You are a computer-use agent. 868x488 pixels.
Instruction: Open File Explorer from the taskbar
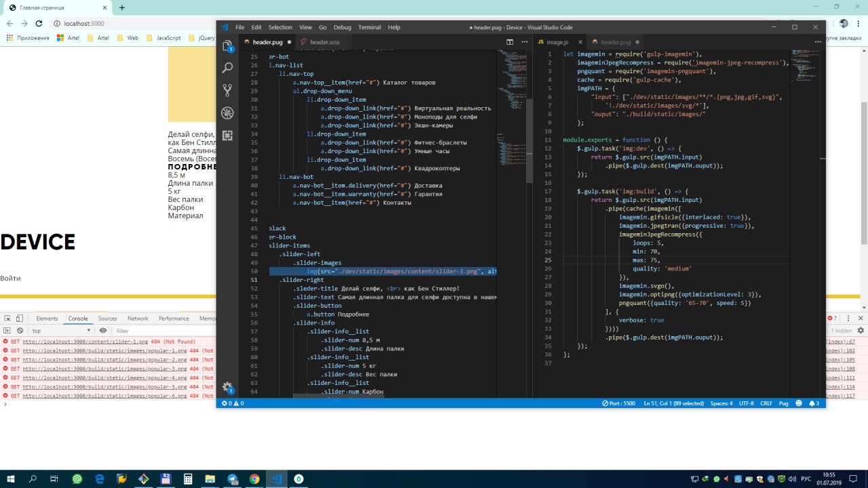coord(210,479)
